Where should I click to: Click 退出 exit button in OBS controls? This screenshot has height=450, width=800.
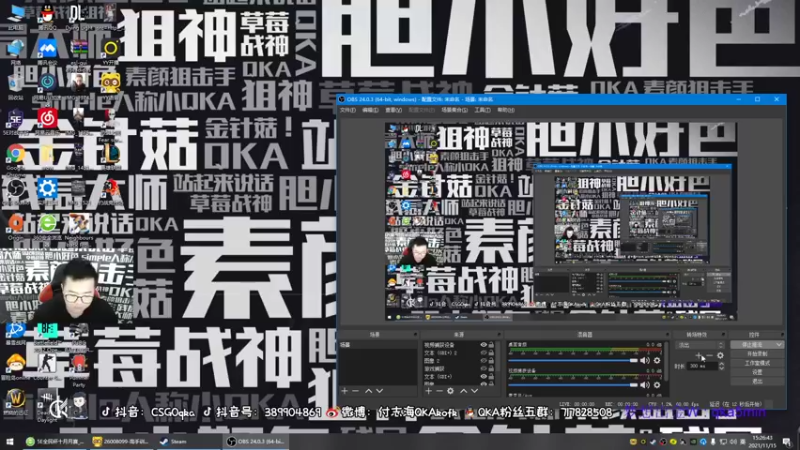coord(757,381)
